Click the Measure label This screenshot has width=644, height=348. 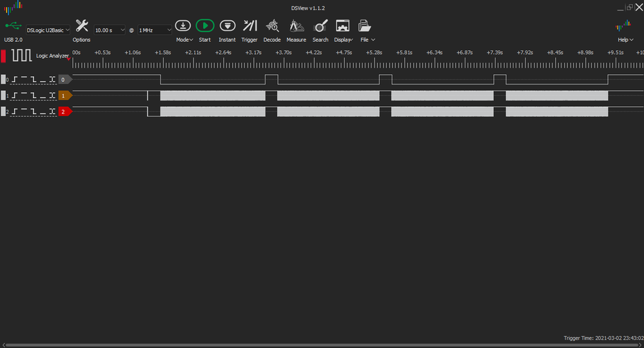(296, 40)
